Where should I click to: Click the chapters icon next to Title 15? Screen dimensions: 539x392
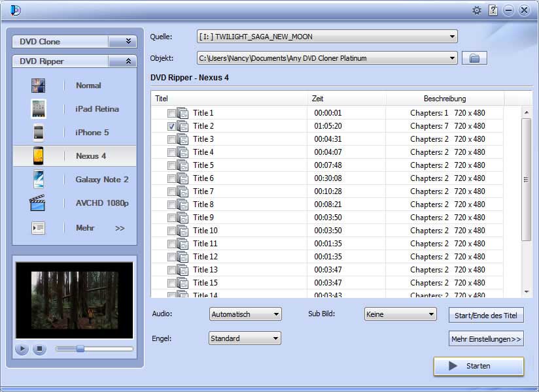coord(183,282)
